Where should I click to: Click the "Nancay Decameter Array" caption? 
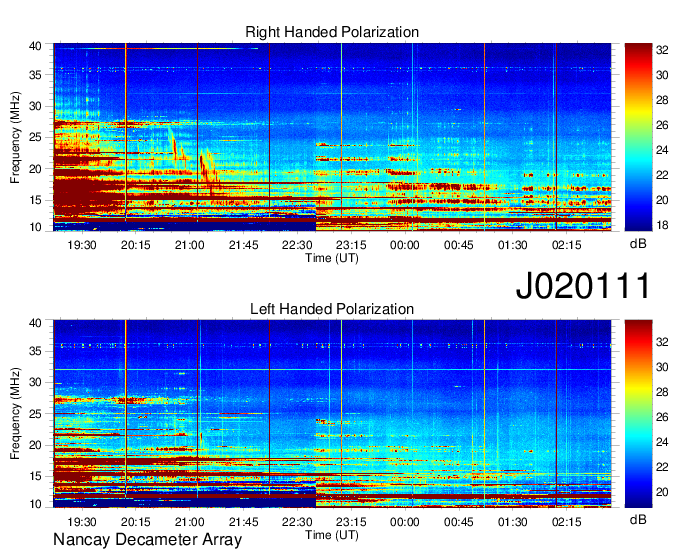[147, 540]
